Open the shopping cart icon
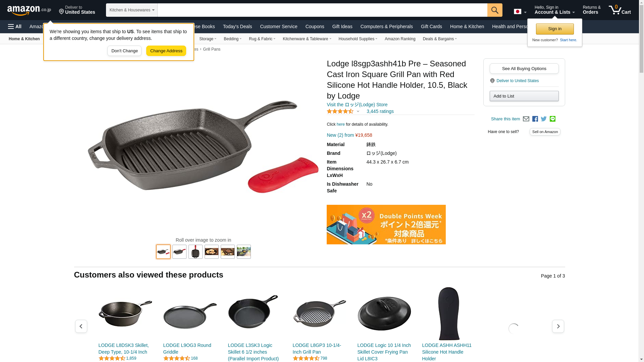Image resolution: width=644 pixels, height=362 pixels. click(620, 10)
